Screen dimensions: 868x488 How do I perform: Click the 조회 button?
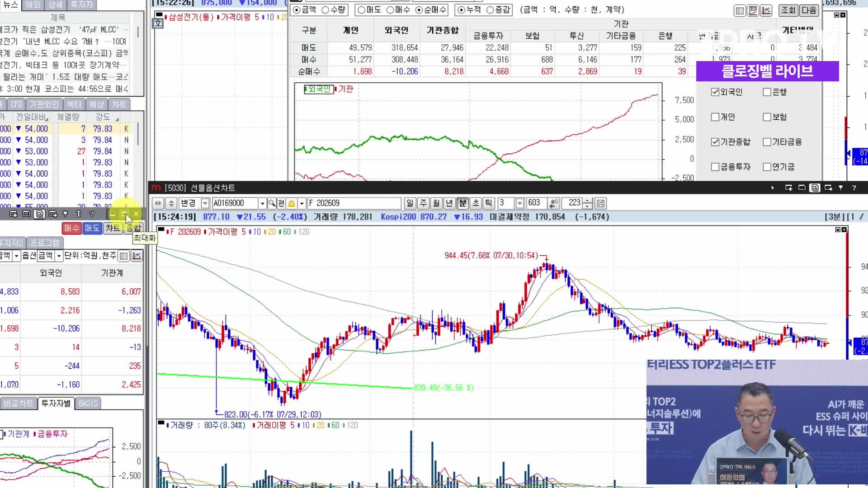click(x=788, y=10)
